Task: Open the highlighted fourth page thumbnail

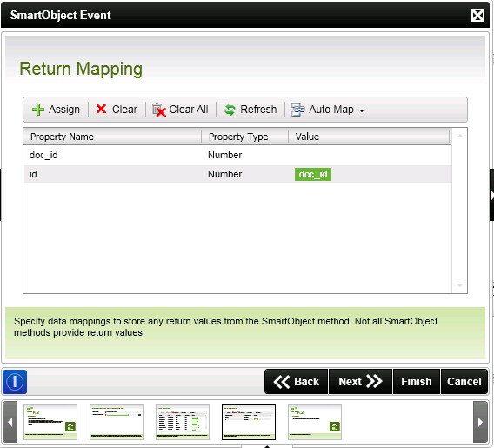Action: (249, 422)
